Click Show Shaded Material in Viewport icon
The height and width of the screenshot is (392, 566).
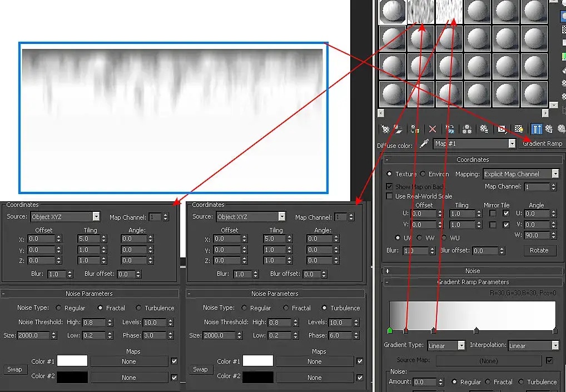pyautogui.click(x=519, y=129)
